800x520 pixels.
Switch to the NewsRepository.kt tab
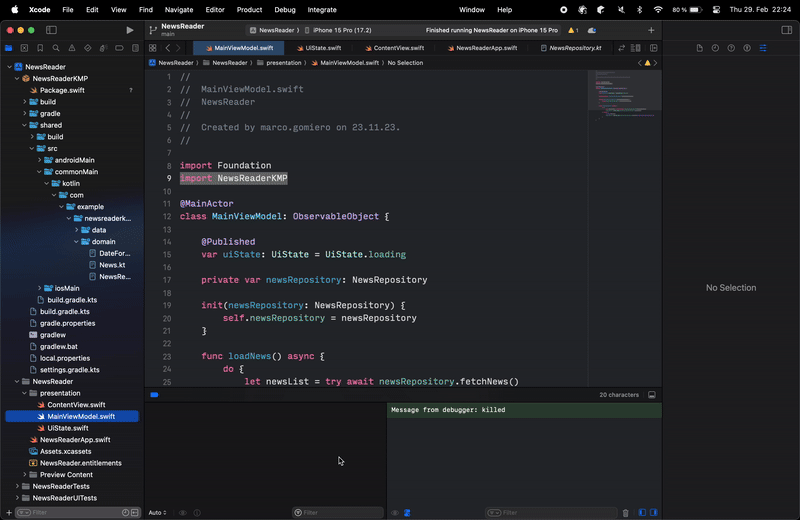tap(571, 48)
